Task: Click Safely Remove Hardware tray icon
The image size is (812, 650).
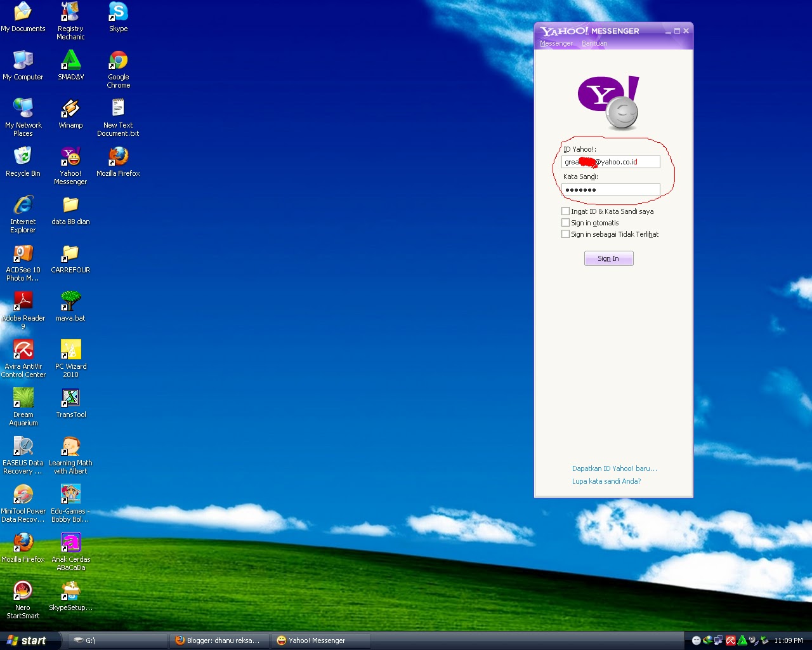Action: click(x=764, y=640)
